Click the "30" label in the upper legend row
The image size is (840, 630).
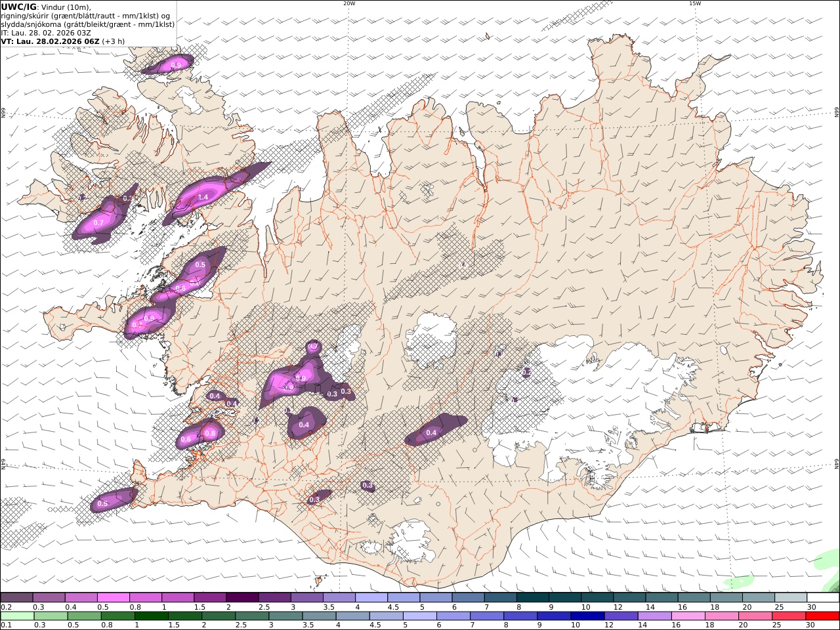click(x=811, y=607)
